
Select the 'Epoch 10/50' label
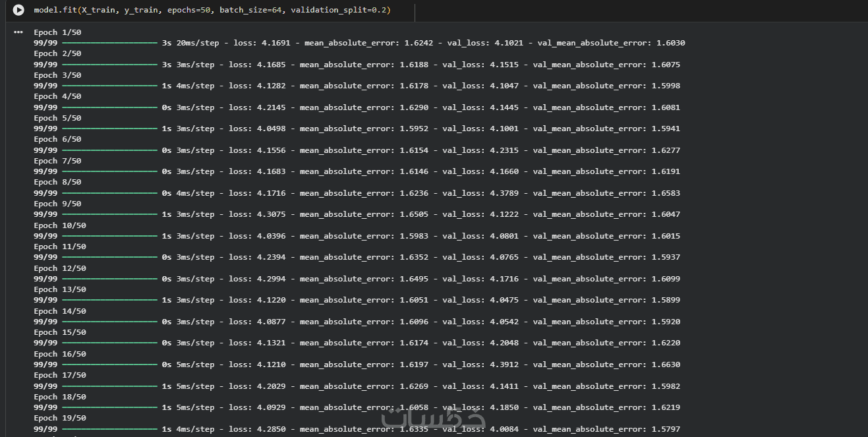pyautogui.click(x=60, y=225)
